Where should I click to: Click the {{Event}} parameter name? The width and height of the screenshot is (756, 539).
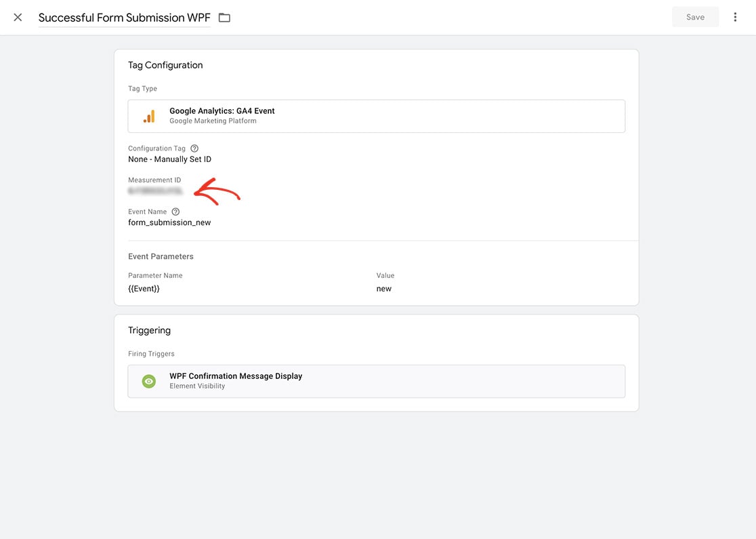144,289
